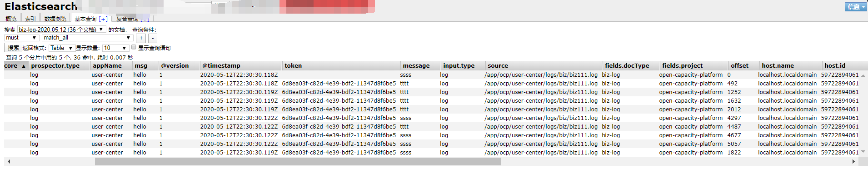
Task: Switch to the 索引 indices tab
Action: 30,19
